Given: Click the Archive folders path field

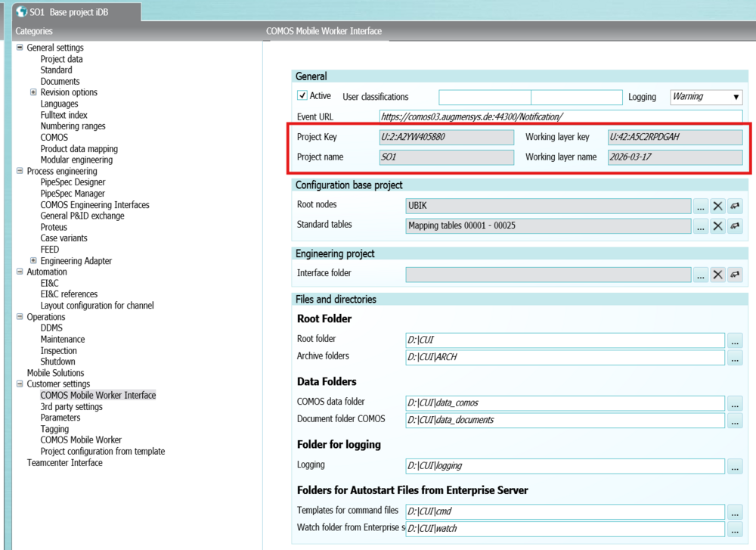Looking at the screenshot, I should (x=565, y=358).
